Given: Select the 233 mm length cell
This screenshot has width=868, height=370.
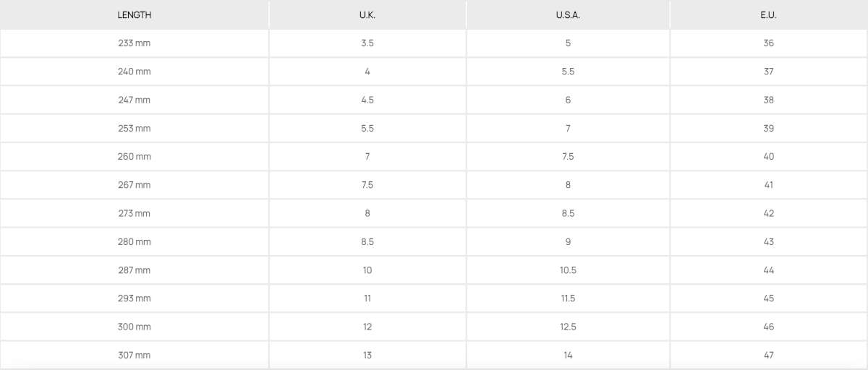Looking at the screenshot, I should point(135,43).
